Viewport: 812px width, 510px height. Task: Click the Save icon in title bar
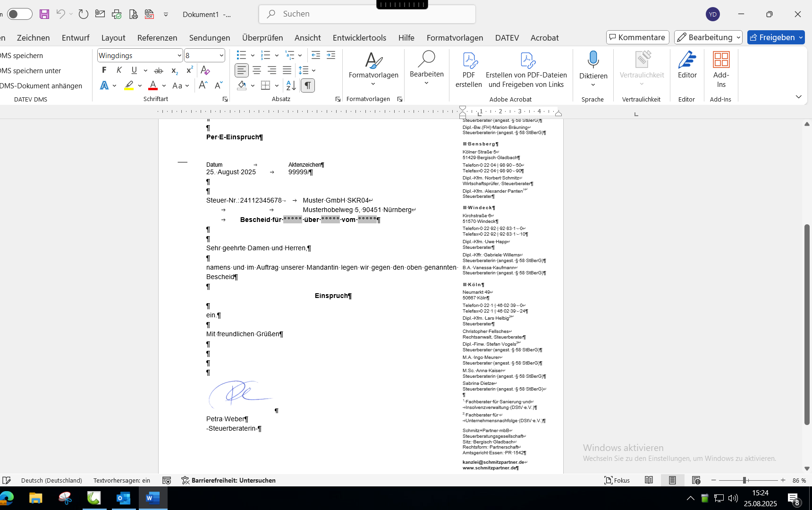(x=44, y=14)
